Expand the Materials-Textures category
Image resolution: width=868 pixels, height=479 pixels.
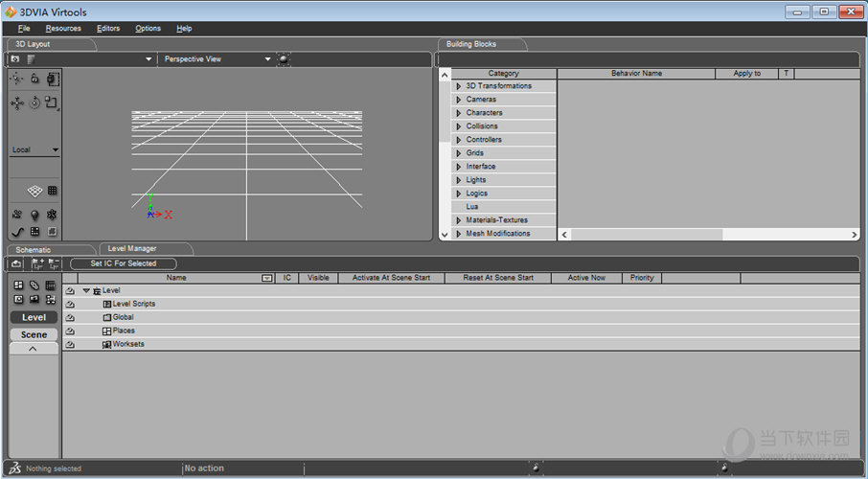click(x=458, y=220)
